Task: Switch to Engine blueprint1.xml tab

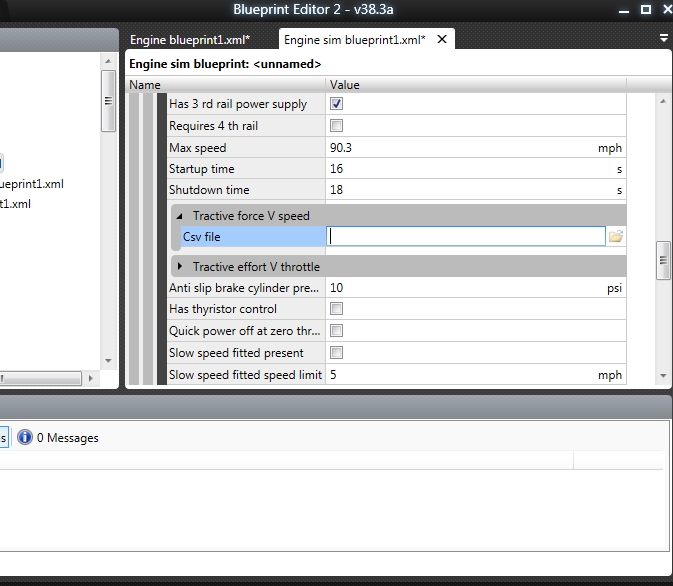Action: pos(190,40)
